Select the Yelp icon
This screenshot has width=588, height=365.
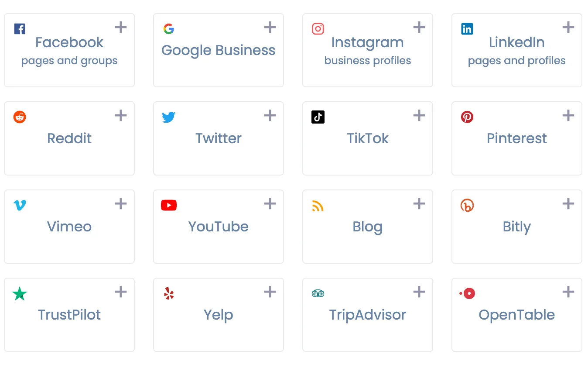[x=169, y=293]
